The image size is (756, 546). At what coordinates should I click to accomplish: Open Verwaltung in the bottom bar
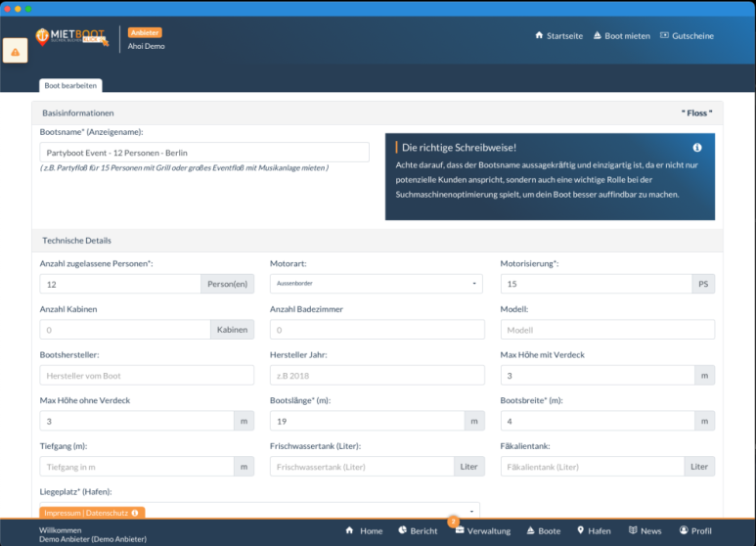pos(482,531)
